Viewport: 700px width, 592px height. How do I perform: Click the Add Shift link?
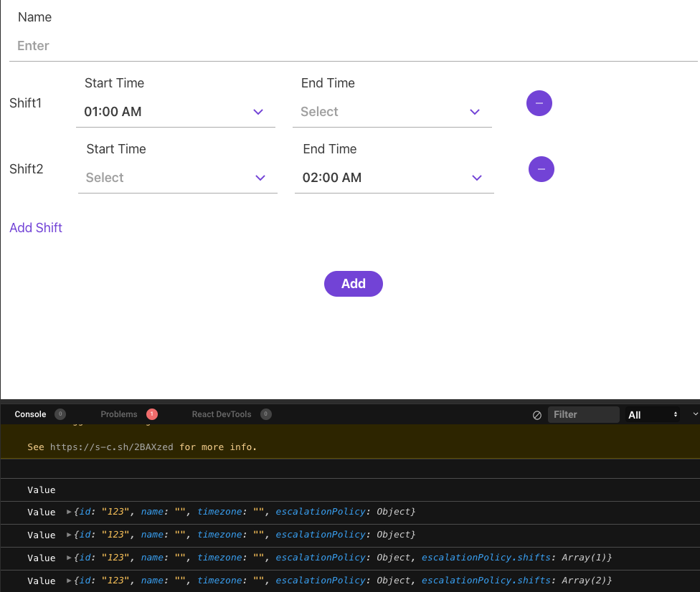[36, 227]
